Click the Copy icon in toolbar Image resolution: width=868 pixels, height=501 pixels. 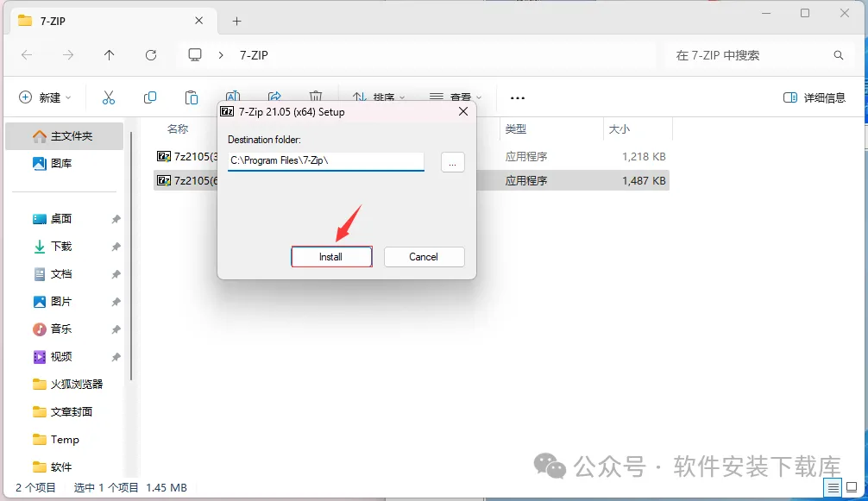tap(150, 98)
